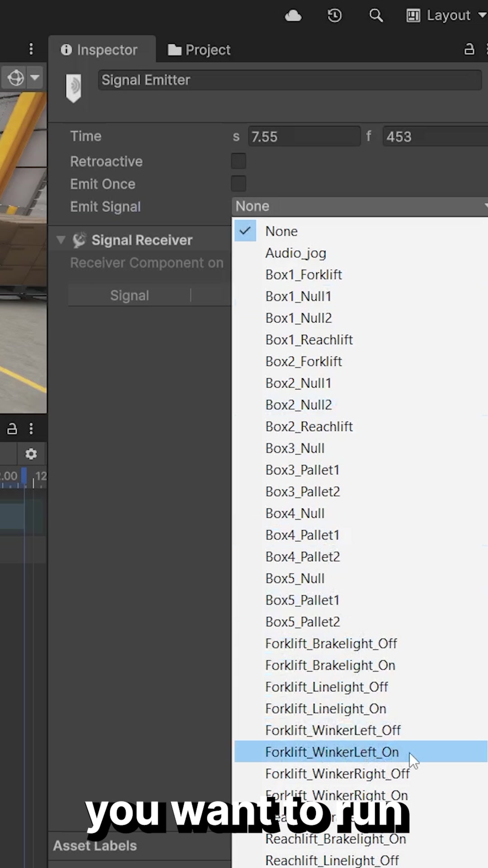The image size is (488, 868).
Task: Open Timeline panel kebab menu
Action: pyautogui.click(x=31, y=429)
